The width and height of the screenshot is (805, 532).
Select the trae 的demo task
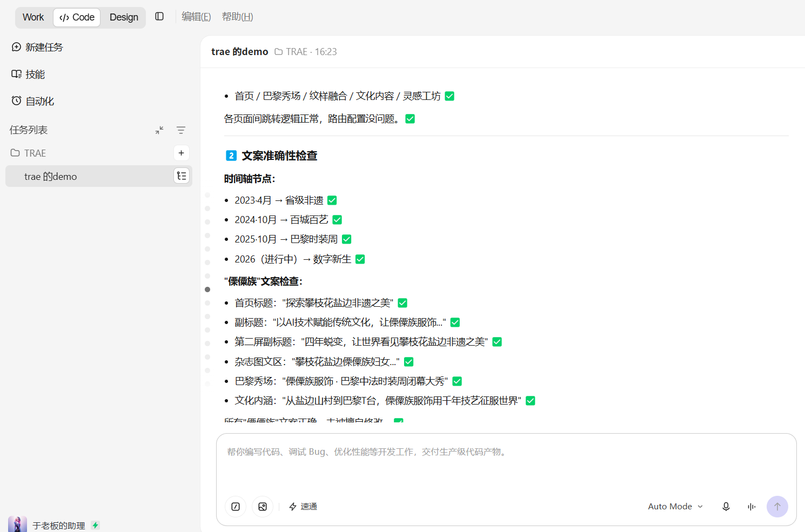99,176
